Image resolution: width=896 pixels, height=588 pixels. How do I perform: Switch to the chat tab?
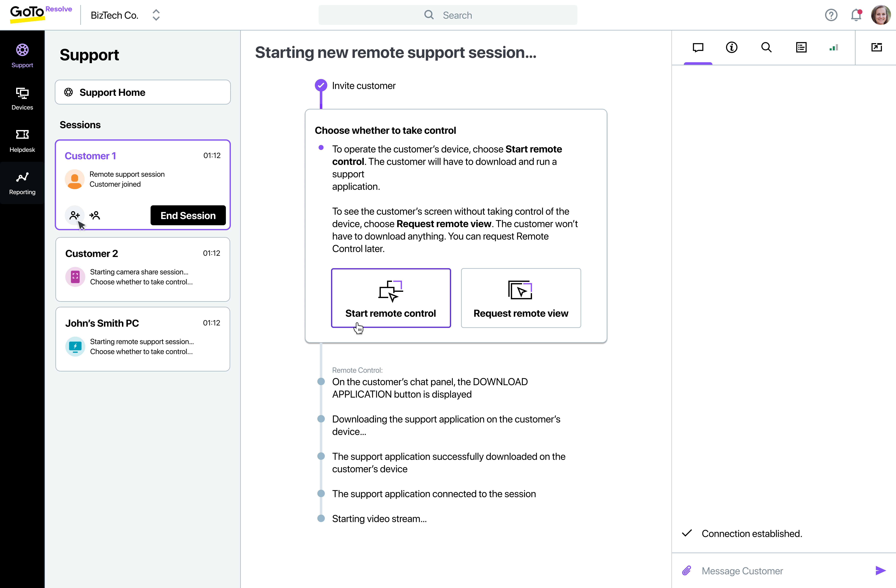[698, 47]
